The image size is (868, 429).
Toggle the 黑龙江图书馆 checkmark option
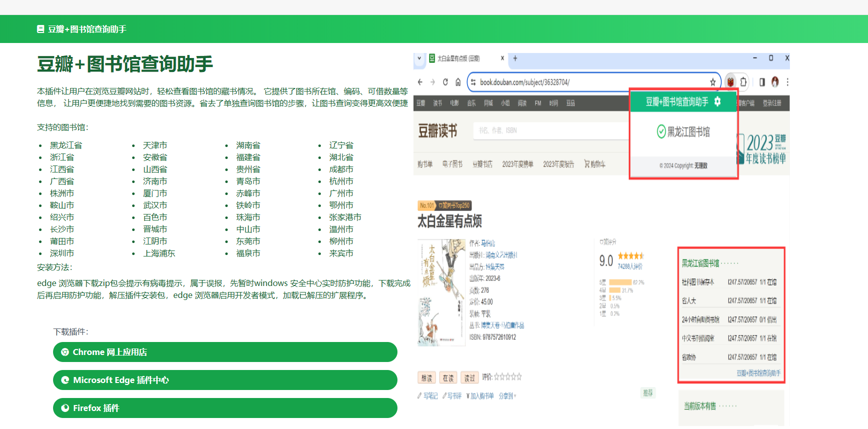(661, 131)
